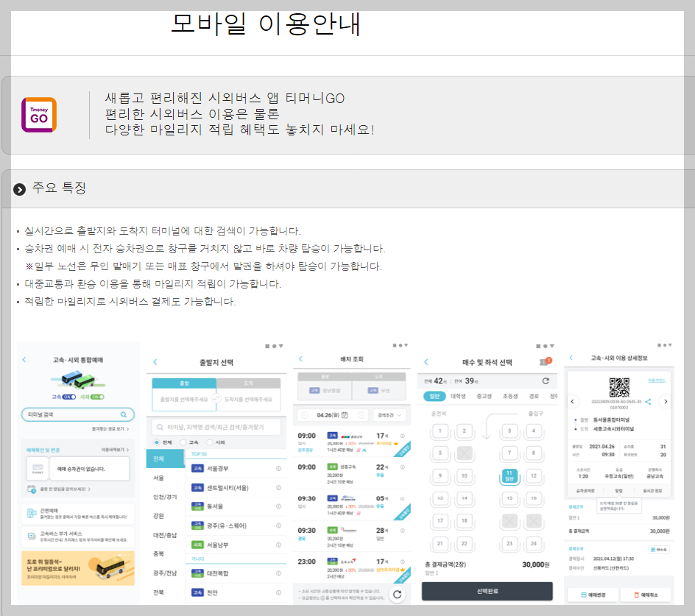Select 일반 passenger type tab
This screenshot has height=616, width=695.
434,396
